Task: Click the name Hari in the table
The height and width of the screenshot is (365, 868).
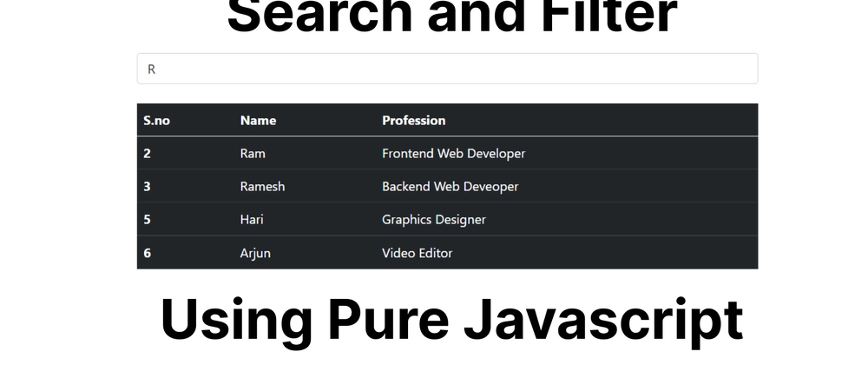Action: click(252, 219)
